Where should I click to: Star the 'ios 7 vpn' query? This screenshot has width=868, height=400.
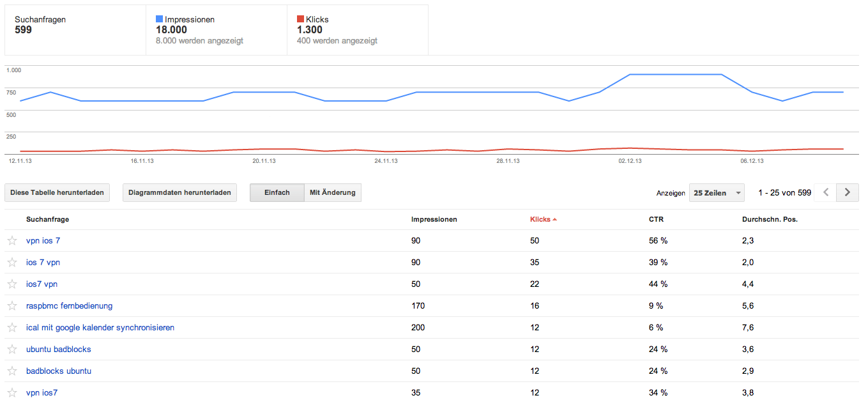tap(12, 263)
